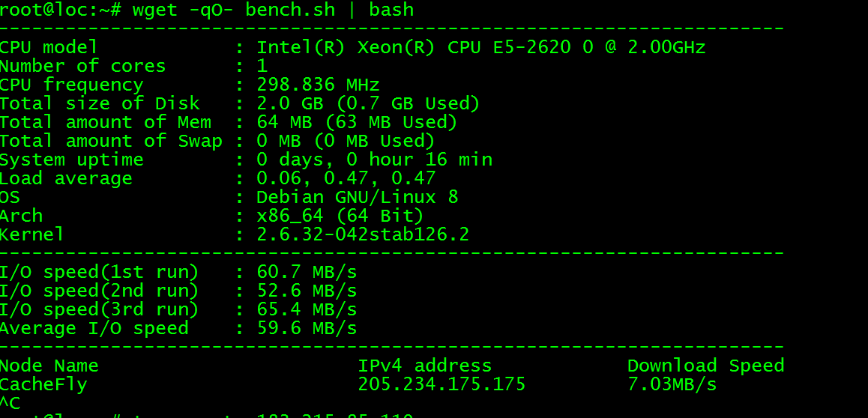Click the CPU frequency value 298.836 MHz
This screenshot has width=868, height=418.
pos(318,85)
